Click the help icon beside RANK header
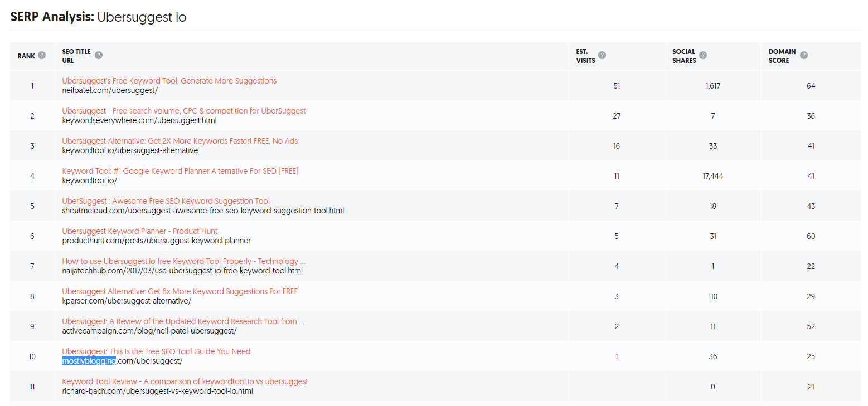The image size is (868, 406). coord(42,56)
